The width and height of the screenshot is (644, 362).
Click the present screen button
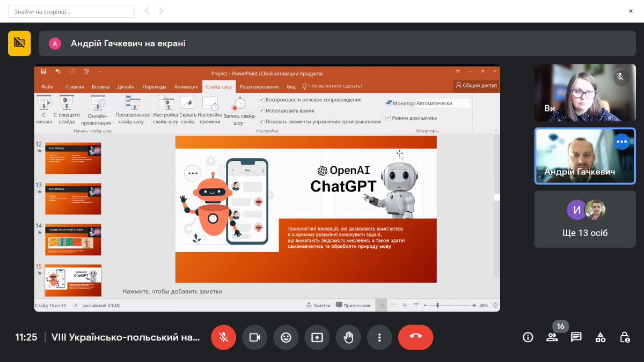point(317,337)
